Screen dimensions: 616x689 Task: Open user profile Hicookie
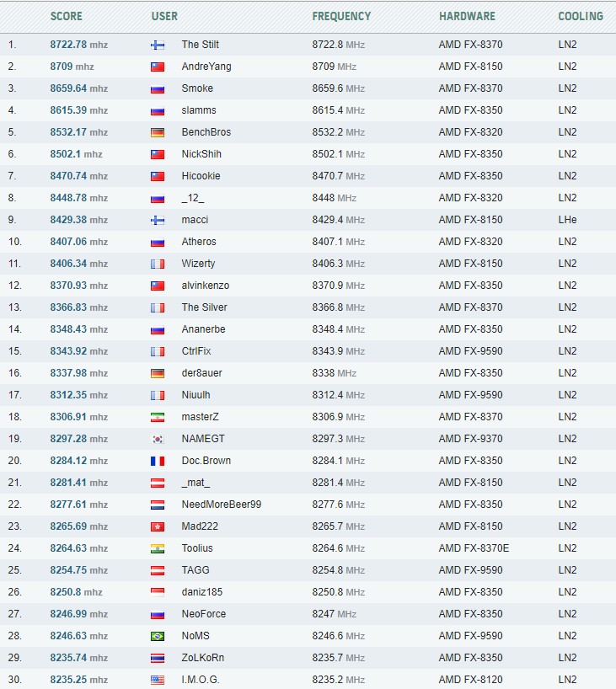(201, 176)
